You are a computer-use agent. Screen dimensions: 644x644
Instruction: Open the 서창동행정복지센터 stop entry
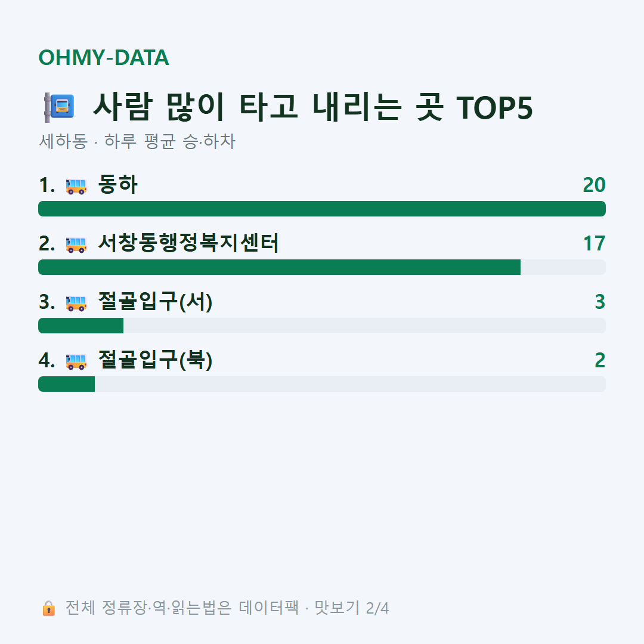[x=188, y=243]
